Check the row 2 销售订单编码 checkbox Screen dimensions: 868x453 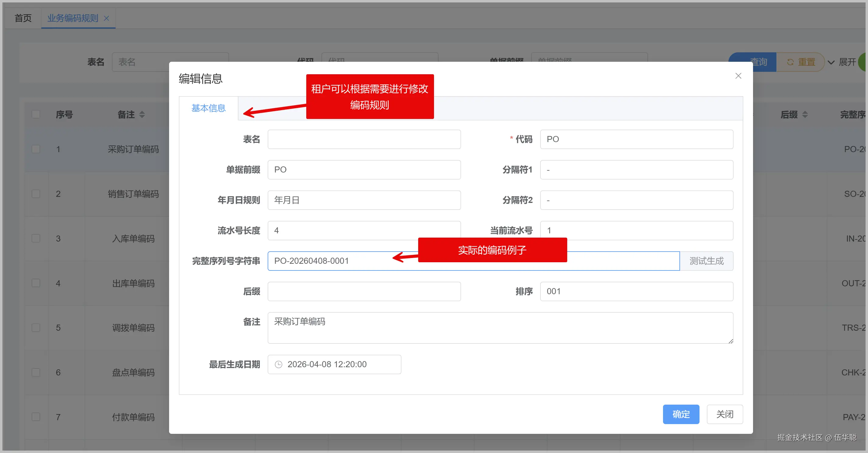(x=36, y=194)
